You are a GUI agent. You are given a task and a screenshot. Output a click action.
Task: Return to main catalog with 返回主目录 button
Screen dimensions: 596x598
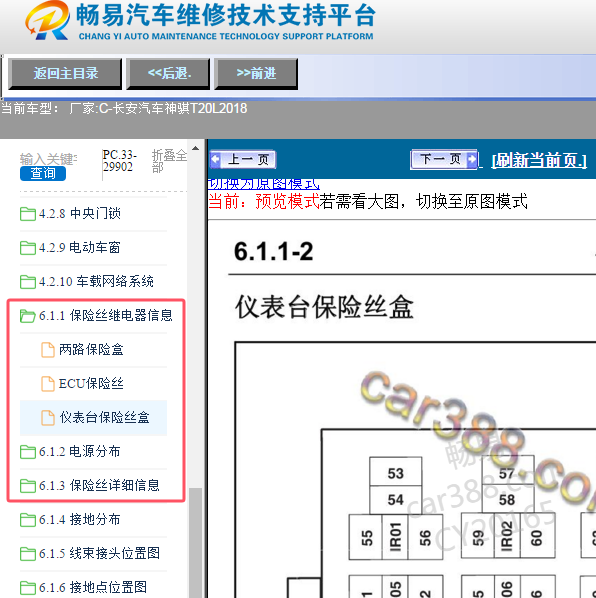pos(65,74)
